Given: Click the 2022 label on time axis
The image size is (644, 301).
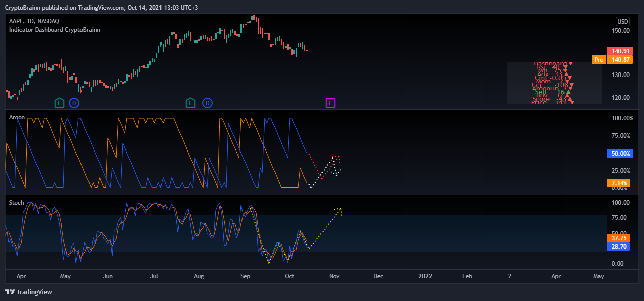Looking at the screenshot, I should point(425,276).
